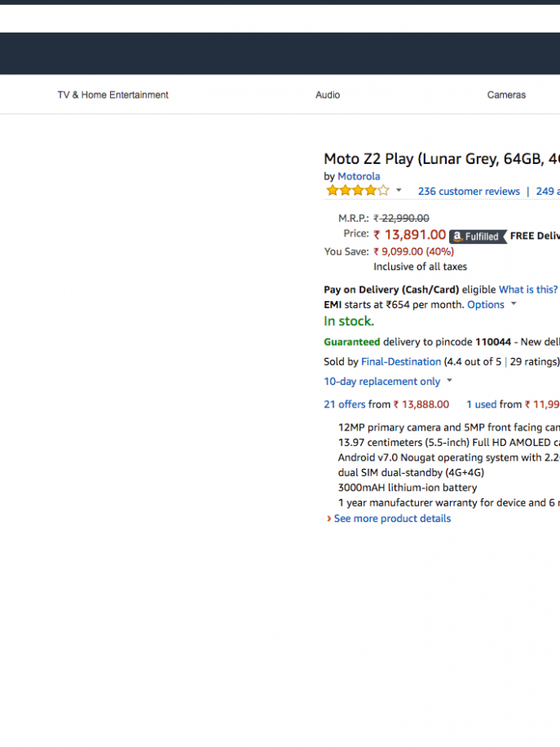560x747 pixels.
Task: Click the 'What is this?' link
Action: pyautogui.click(x=528, y=290)
